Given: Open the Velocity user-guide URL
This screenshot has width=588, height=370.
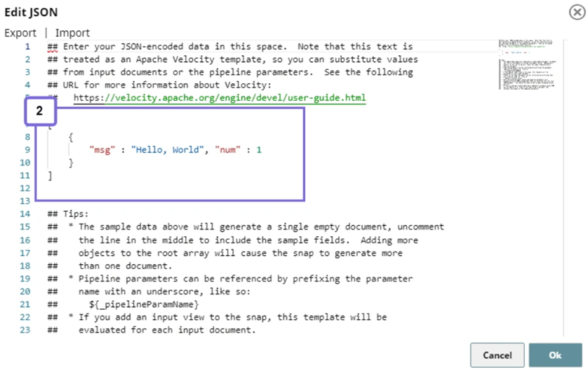Looking at the screenshot, I should pos(219,98).
